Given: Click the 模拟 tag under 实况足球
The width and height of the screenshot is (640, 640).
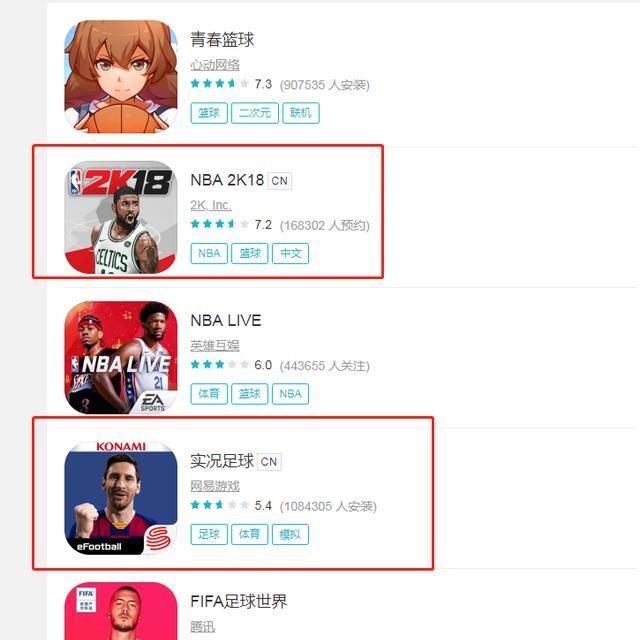Looking at the screenshot, I should click(290, 534).
